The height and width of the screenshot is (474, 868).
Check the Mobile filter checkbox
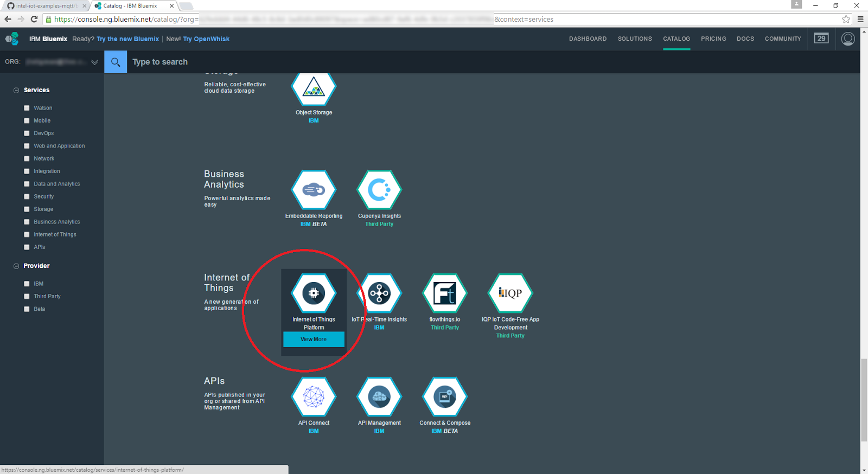click(27, 120)
